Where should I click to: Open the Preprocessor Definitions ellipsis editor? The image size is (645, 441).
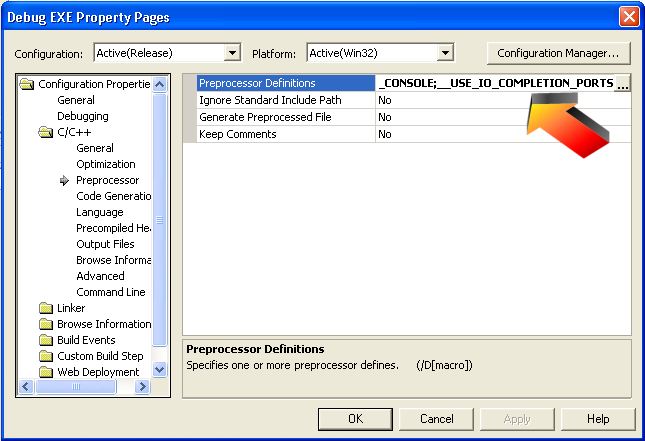point(622,85)
